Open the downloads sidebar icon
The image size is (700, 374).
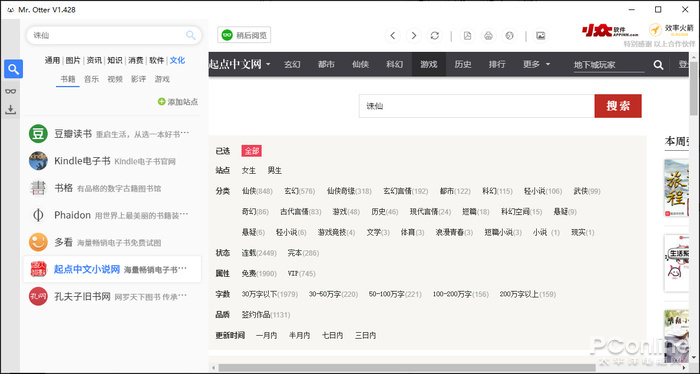11,109
